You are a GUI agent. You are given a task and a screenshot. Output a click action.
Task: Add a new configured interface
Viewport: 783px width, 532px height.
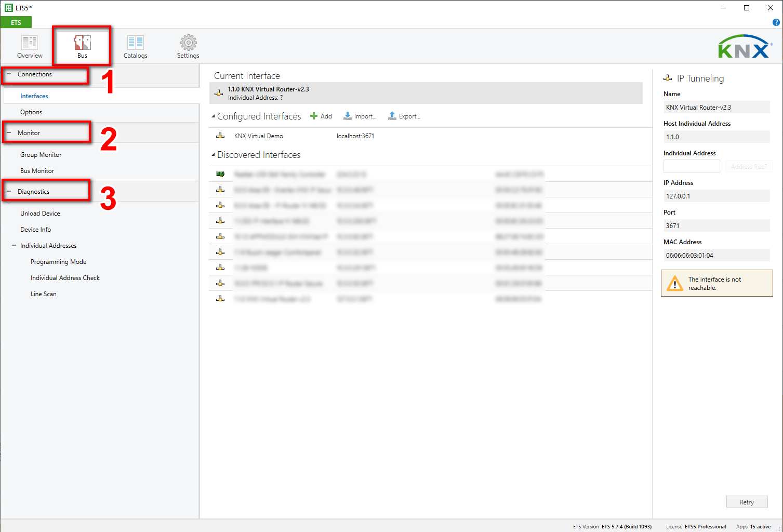(x=321, y=116)
